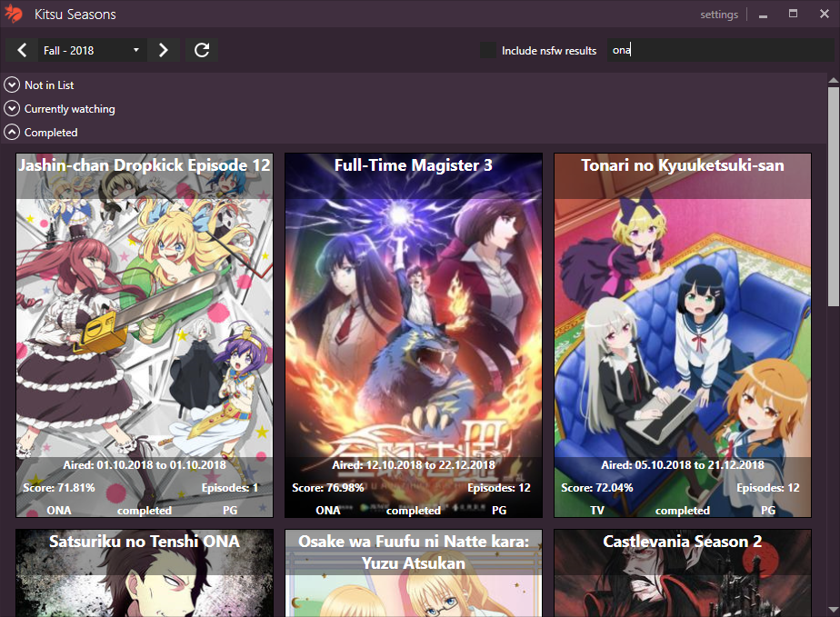Collapse the Completed section
This screenshot has height=617, width=840.
point(12,133)
